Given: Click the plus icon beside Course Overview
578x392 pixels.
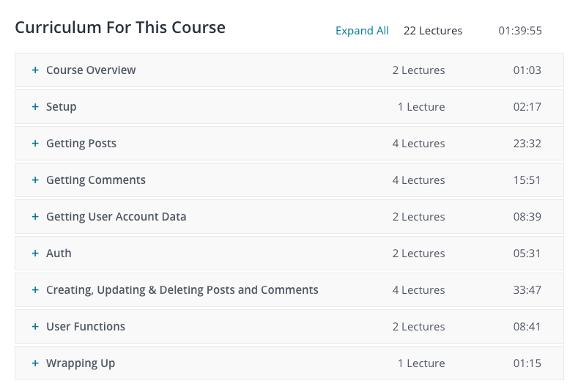Looking at the screenshot, I should pos(35,70).
